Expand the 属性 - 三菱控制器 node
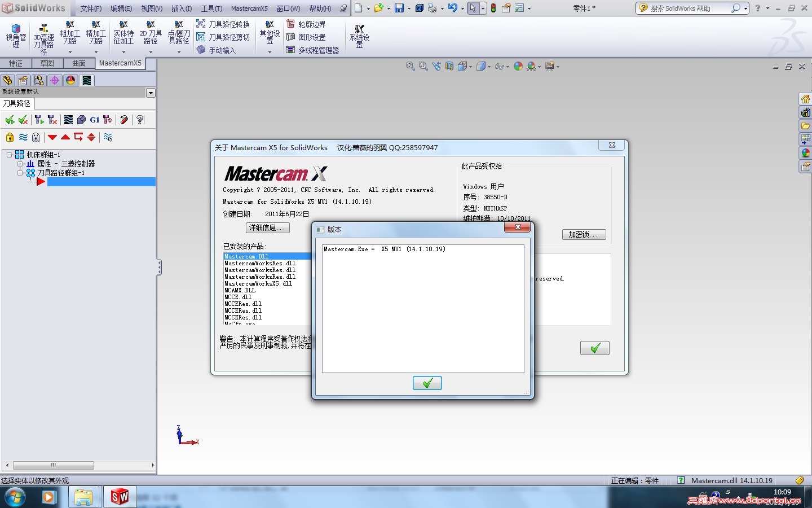 pos(20,164)
